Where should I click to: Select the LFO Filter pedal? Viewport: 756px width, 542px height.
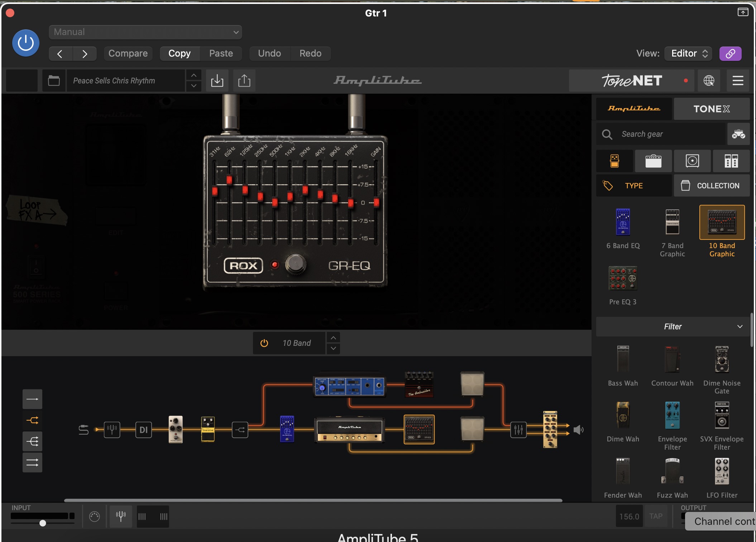(722, 471)
